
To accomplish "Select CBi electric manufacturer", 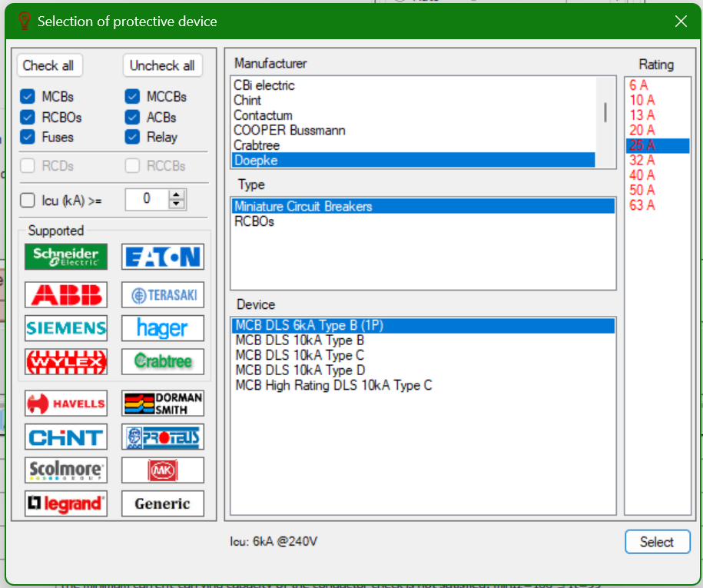I will pos(413,85).
